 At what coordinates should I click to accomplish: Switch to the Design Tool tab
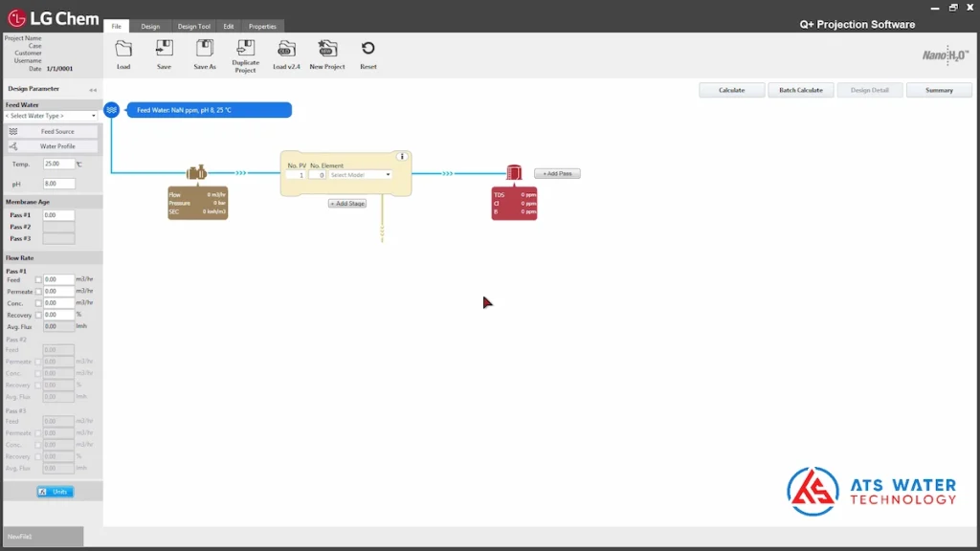point(193,27)
